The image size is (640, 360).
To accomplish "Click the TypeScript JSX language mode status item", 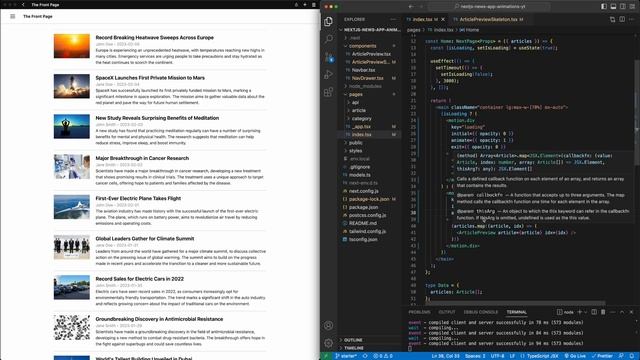I will [x=539, y=356].
